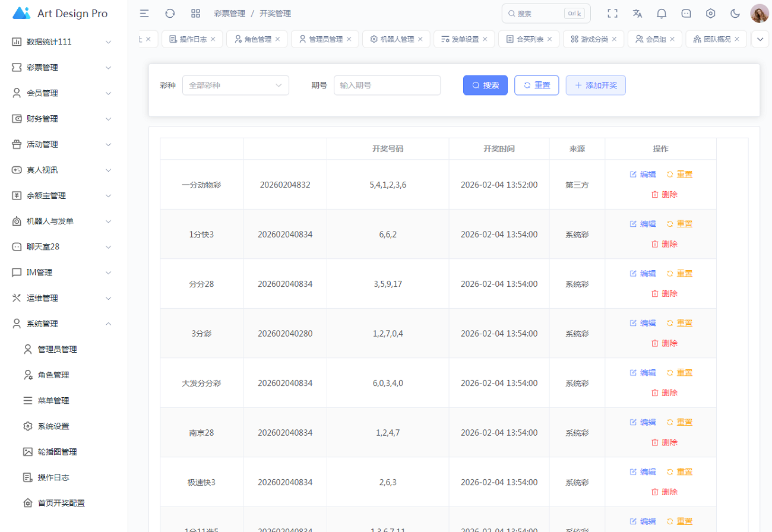Viewport: 772px width, 532px height.
Task: Collapse the sidebar with the menu icon
Action: coord(144,14)
